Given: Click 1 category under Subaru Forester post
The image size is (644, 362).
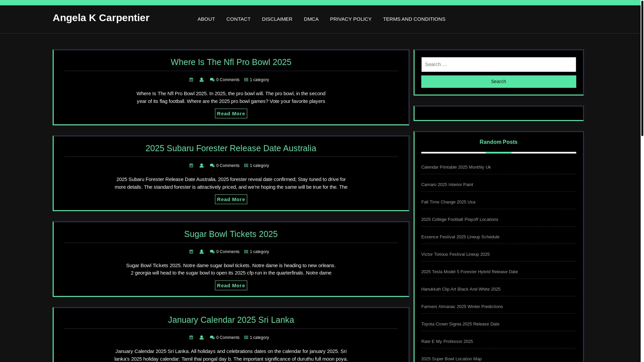Looking at the screenshot, I should coord(259,166).
